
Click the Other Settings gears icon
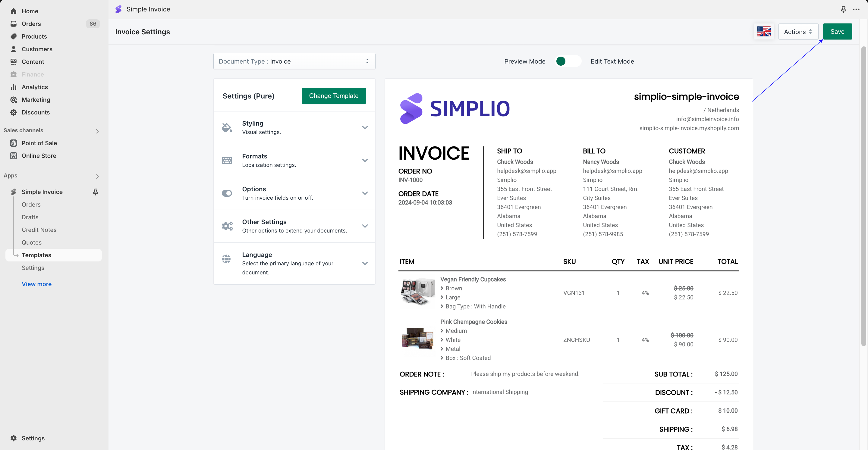[x=227, y=226]
